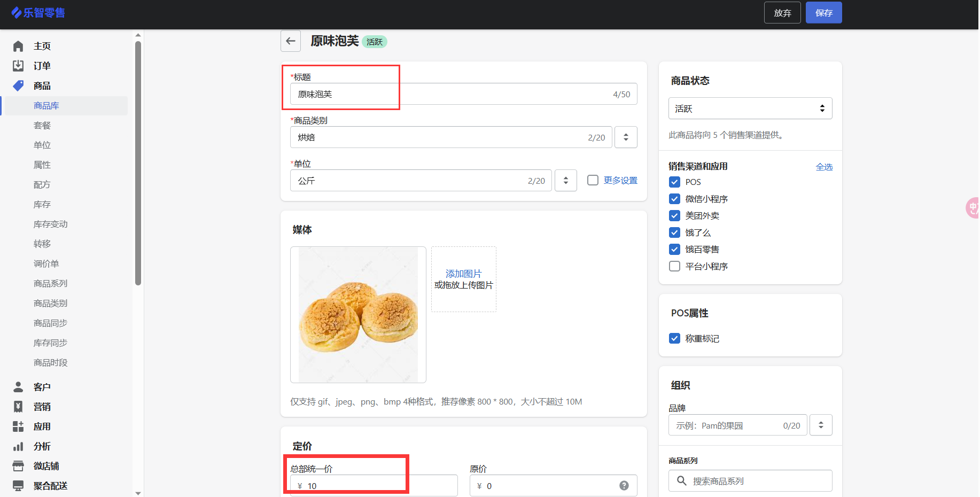Open 商品同步 in the sidebar
980x497 pixels.
pyautogui.click(x=51, y=323)
